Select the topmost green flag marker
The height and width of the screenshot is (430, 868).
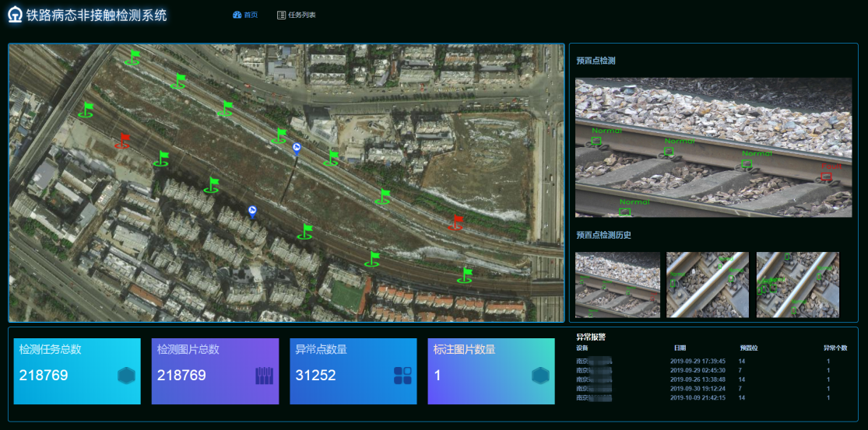[x=134, y=58]
